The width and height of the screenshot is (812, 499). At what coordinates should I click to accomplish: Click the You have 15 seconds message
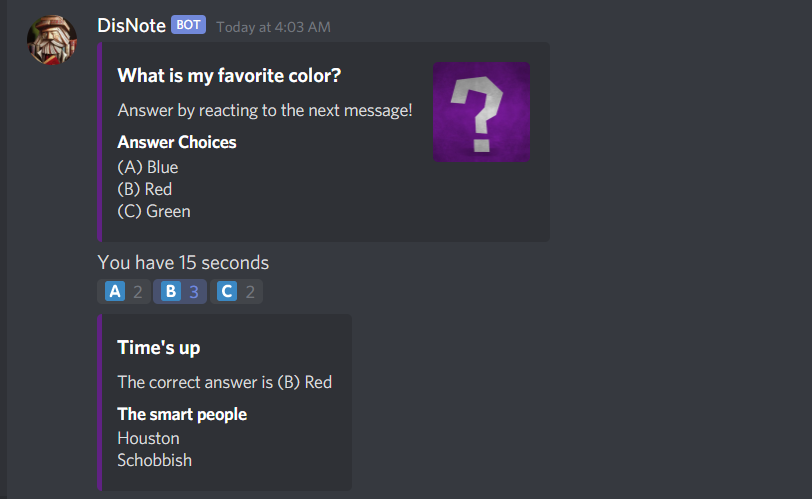183,262
